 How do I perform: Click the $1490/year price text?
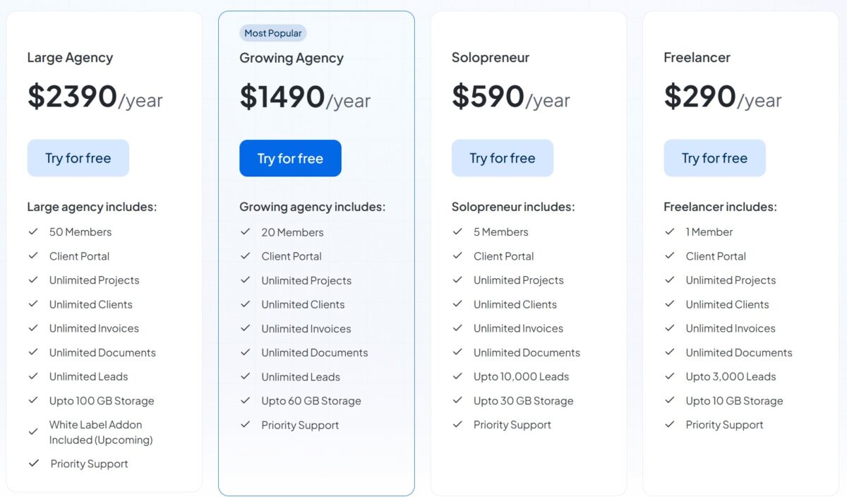click(305, 97)
